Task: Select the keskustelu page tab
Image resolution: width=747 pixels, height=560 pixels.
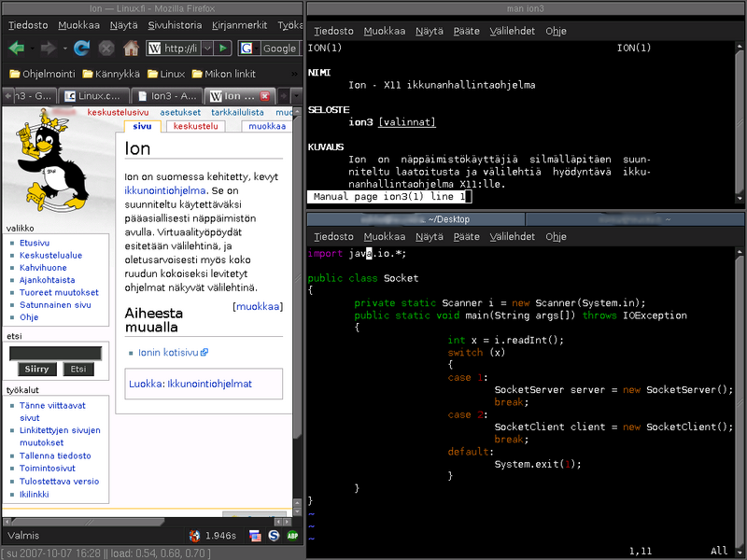Action: (x=195, y=126)
